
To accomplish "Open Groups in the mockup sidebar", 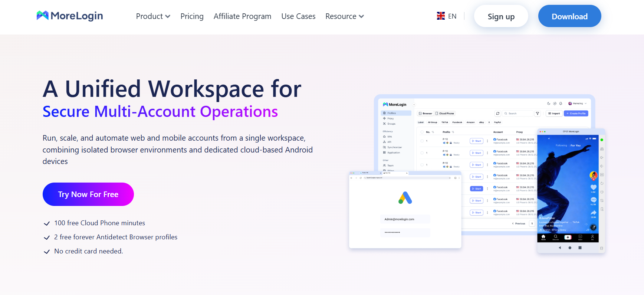I will pyautogui.click(x=390, y=124).
